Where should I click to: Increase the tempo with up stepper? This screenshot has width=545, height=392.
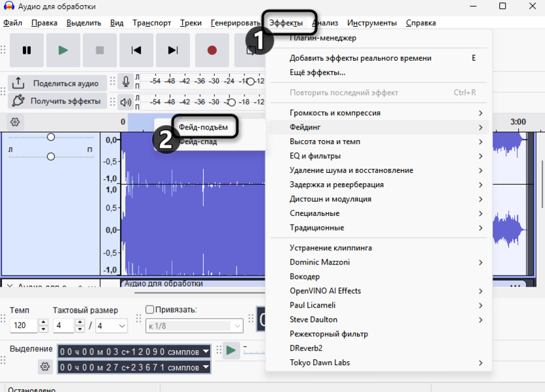coord(43,322)
